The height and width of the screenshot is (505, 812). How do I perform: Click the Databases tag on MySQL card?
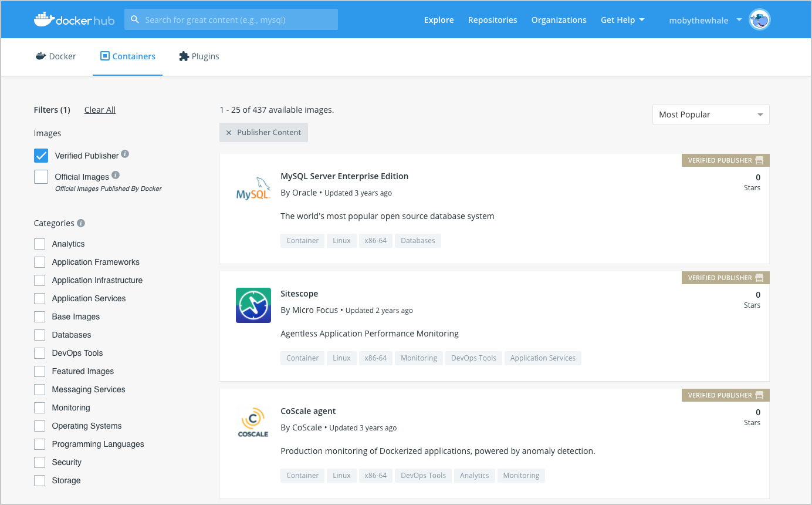[418, 241]
